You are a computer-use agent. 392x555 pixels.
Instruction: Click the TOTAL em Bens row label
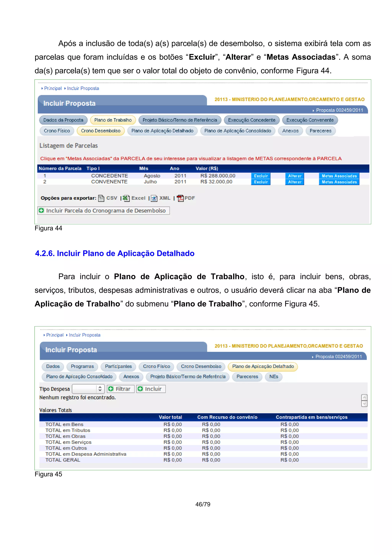click(x=65, y=424)
